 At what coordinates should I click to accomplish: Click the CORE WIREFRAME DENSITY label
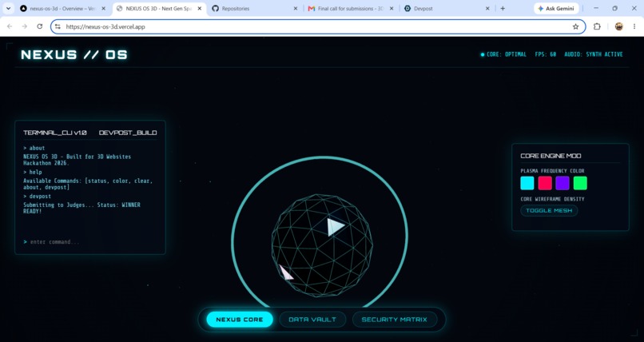[x=552, y=199]
